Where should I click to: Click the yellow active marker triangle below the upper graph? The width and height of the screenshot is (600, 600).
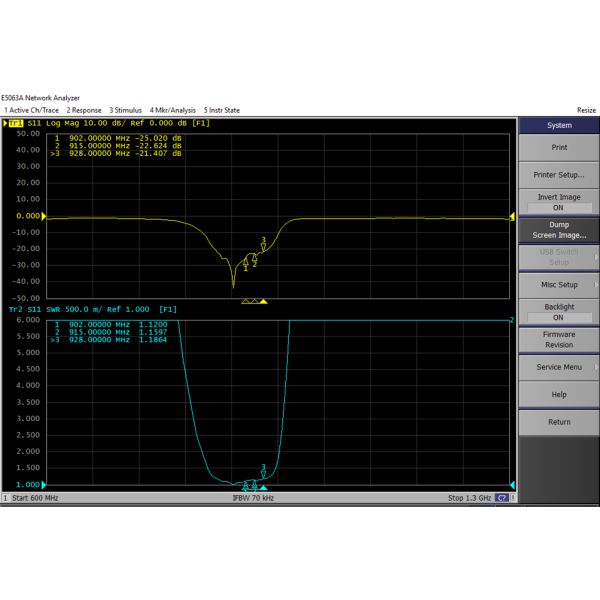click(x=263, y=301)
